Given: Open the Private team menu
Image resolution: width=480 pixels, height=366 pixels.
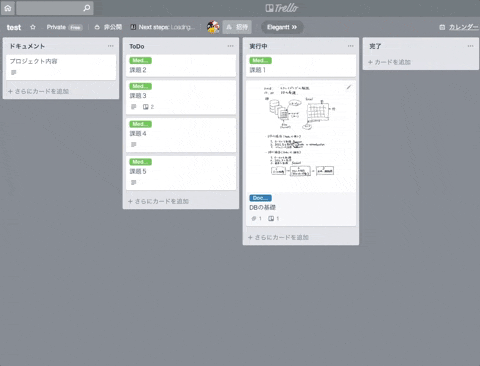Looking at the screenshot, I should pyautogui.click(x=56, y=27).
